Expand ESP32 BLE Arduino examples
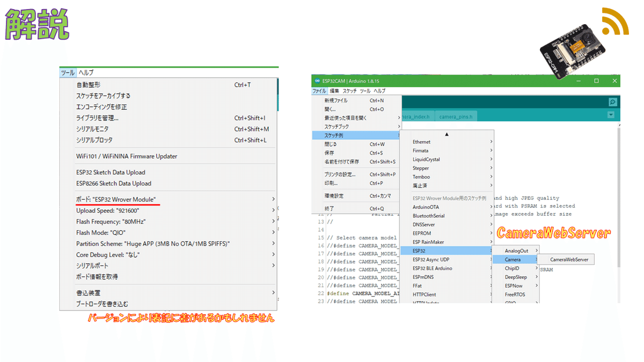The height and width of the screenshot is (362, 644). click(447, 268)
